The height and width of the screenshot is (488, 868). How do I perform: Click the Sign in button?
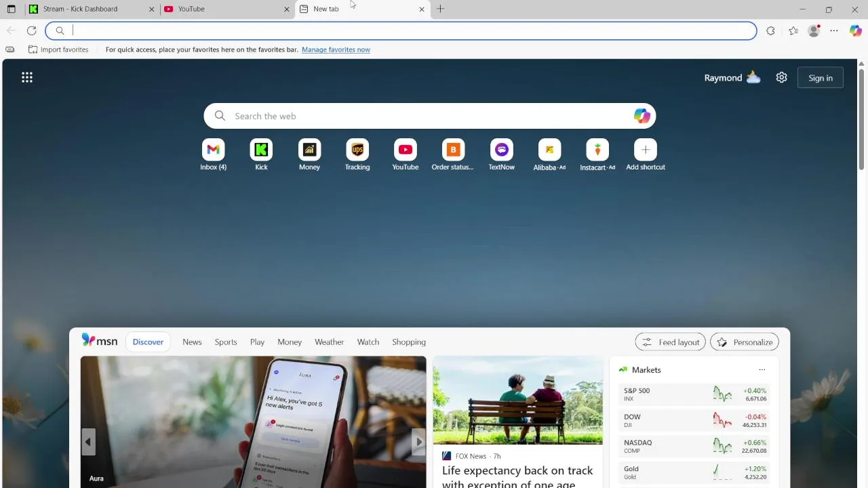click(x=821, y=78)
